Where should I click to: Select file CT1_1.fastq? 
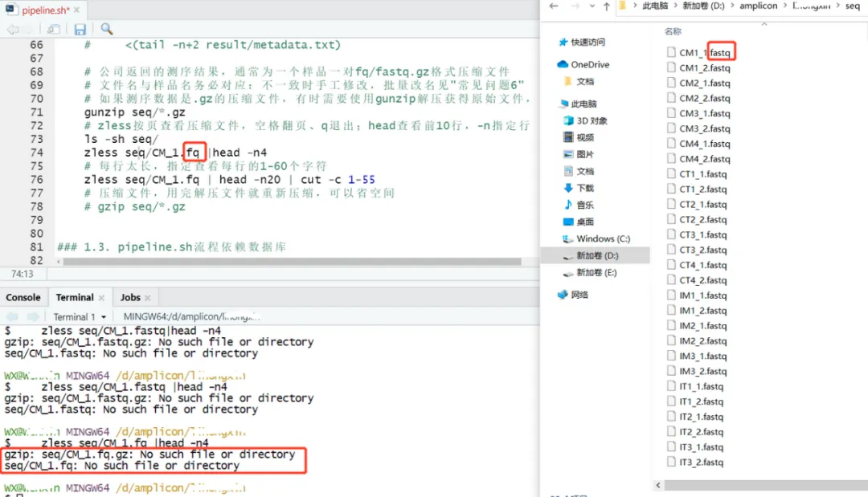tap(697, 174)
